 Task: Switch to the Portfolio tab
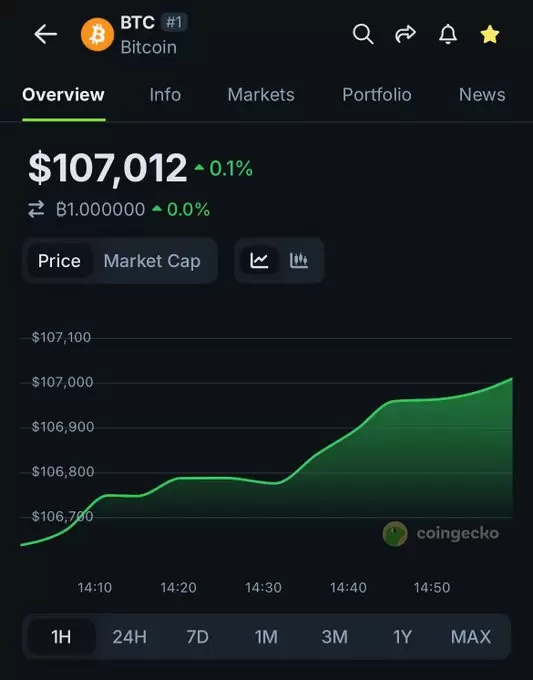[377, 95]
